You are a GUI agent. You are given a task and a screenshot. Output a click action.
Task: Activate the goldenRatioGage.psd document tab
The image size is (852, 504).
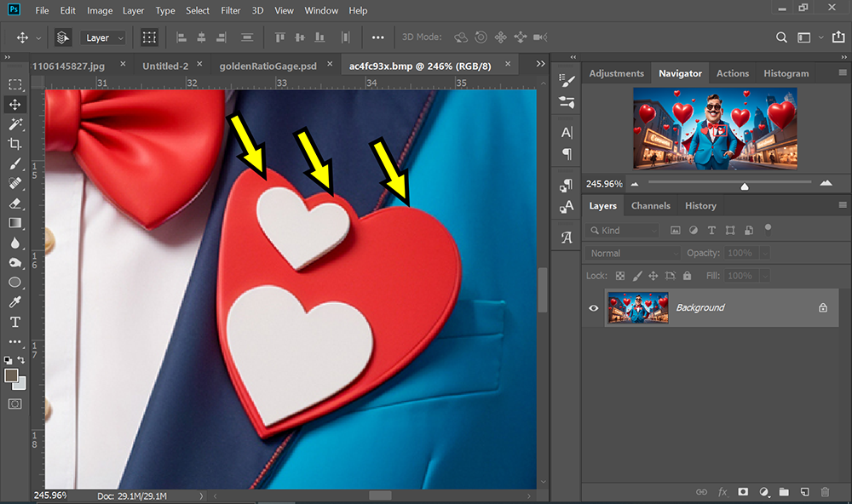[x=269, y=64]
